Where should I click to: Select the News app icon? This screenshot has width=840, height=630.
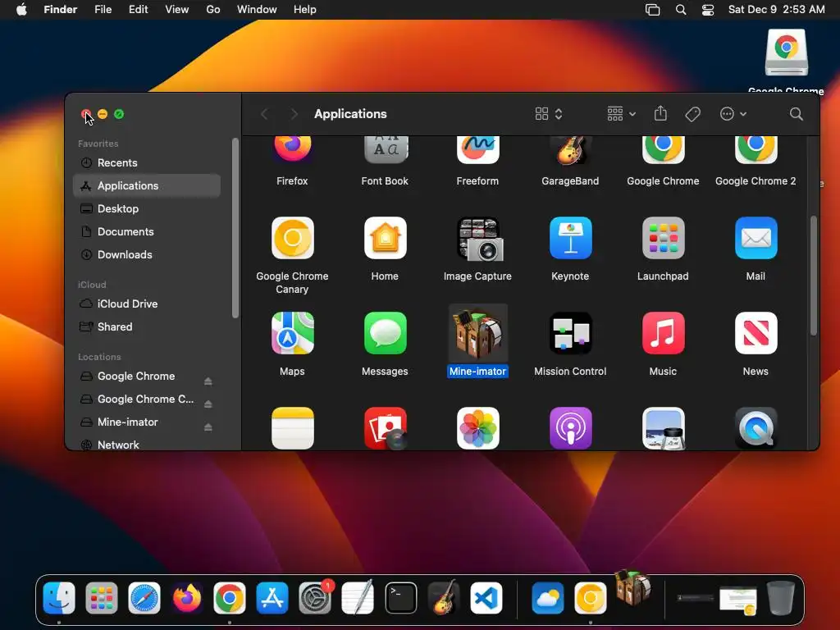tap(756, 333)
